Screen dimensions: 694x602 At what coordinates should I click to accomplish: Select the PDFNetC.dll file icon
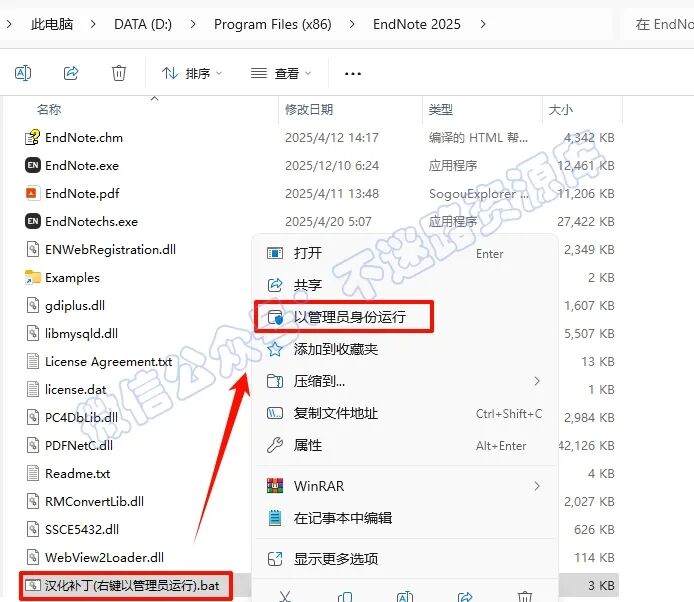click(x=33, y=445)
